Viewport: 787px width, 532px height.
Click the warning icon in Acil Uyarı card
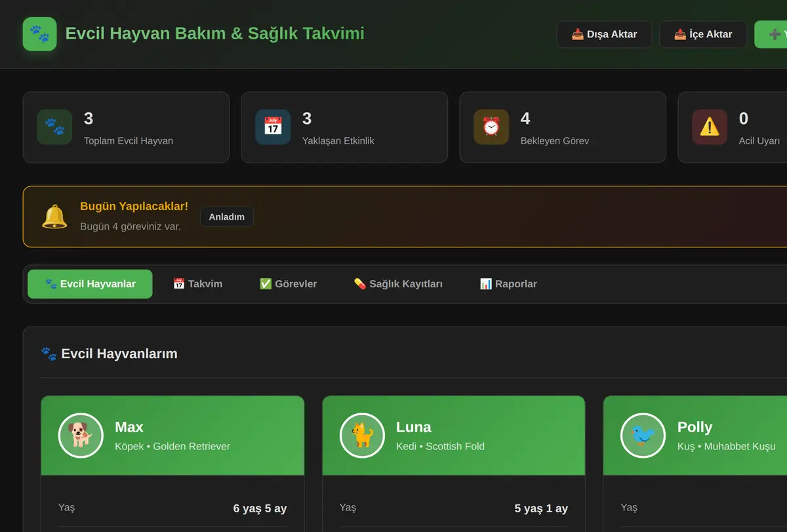point(710,127)
